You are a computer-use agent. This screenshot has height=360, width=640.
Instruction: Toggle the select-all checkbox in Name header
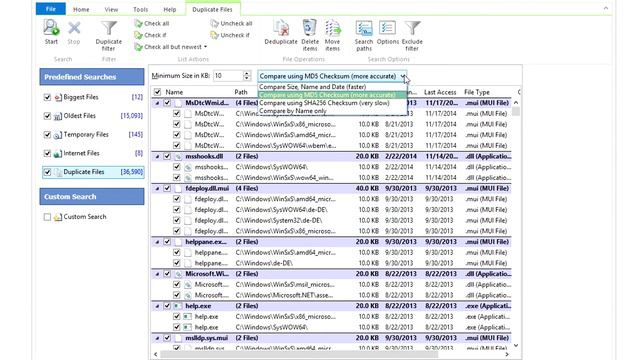(x=157, y=92)
